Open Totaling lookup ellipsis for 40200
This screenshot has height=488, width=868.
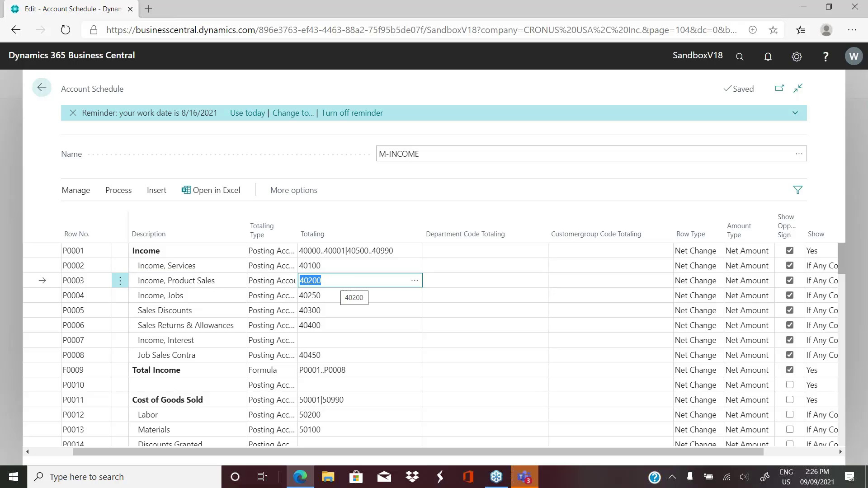415,280
